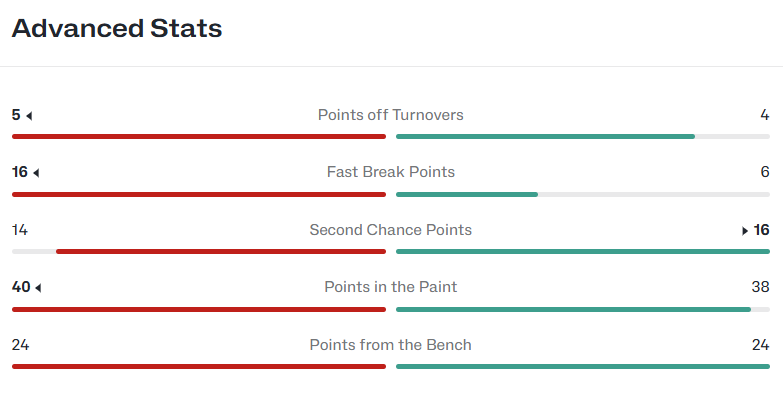Click right-side value 38 for Points in Paint
The width and height of the screenshot is (783, 395).
(x=761, y=287)
